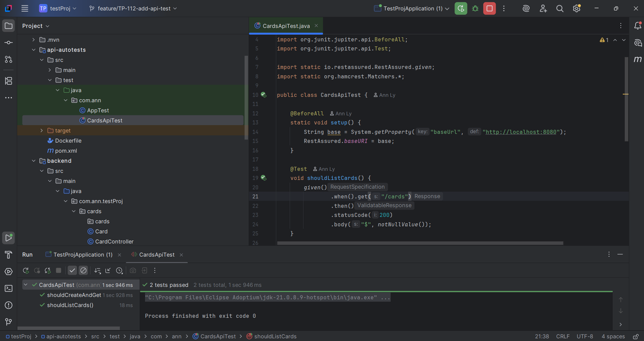Image resolution: width=644 pixels, height=341 pixels.
Task: Open the Run tool window icon
Action: [9, 238]
